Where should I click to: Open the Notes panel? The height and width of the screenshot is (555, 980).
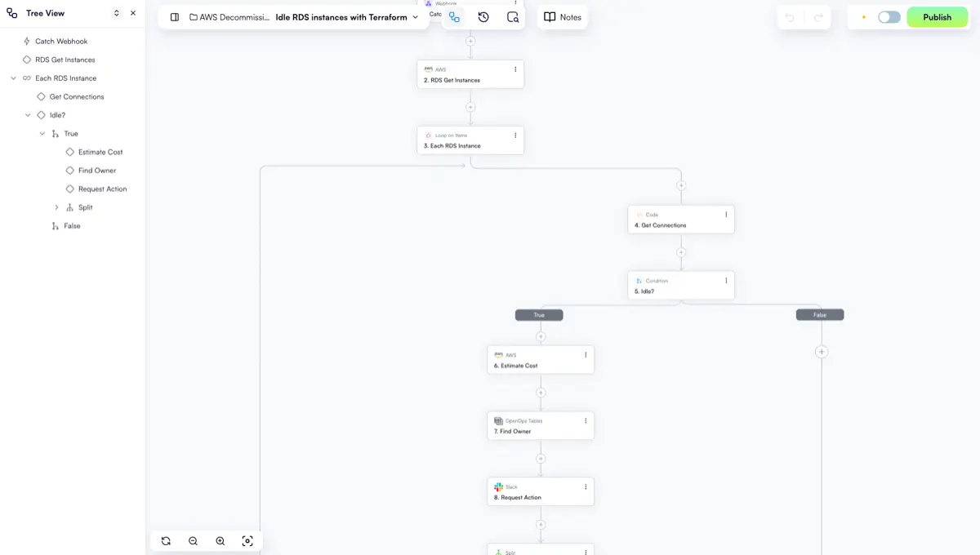pyautogui.click(x=562, y=16)
